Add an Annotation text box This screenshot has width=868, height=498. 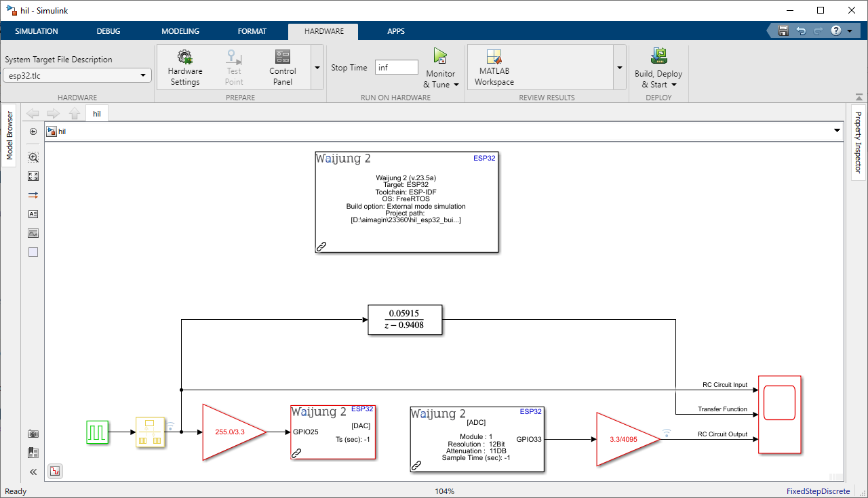(33, 214)
